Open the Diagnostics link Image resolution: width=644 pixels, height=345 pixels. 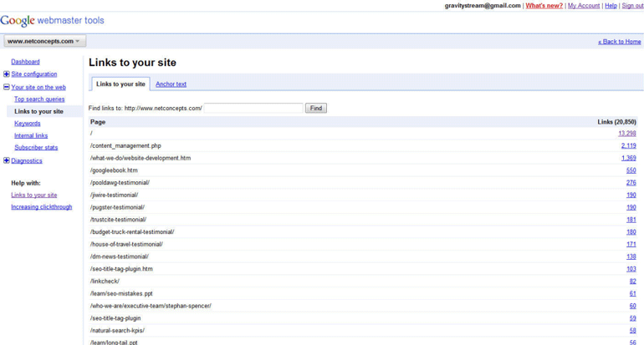click(27, 161)
